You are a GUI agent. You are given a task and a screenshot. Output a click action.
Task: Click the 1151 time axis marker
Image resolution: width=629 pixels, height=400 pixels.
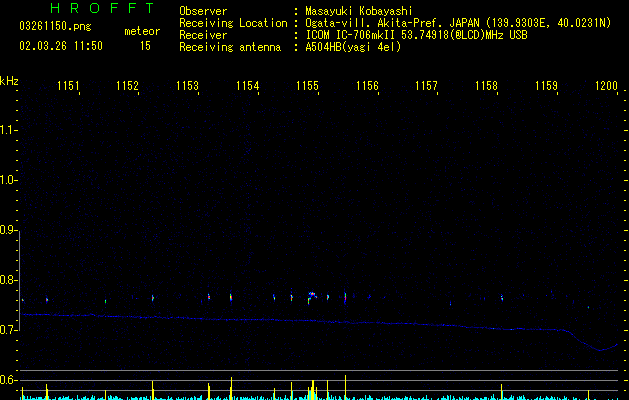click(x=68, y=86)
